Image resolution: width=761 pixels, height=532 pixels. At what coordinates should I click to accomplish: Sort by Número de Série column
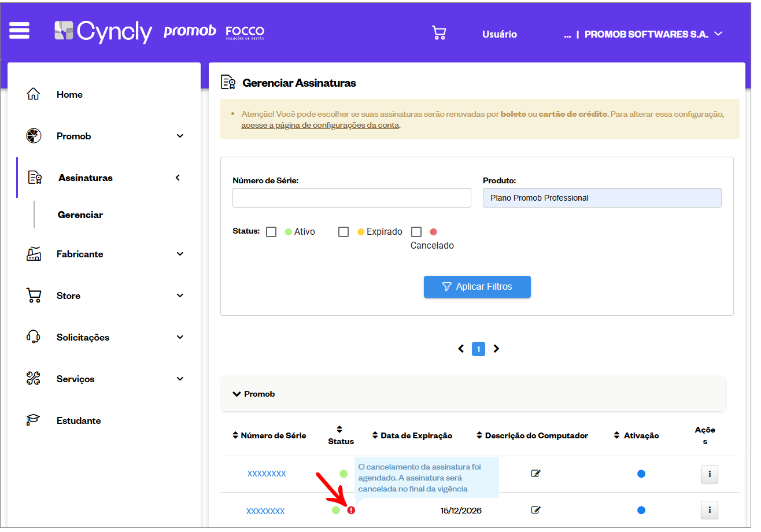(269, 435)
